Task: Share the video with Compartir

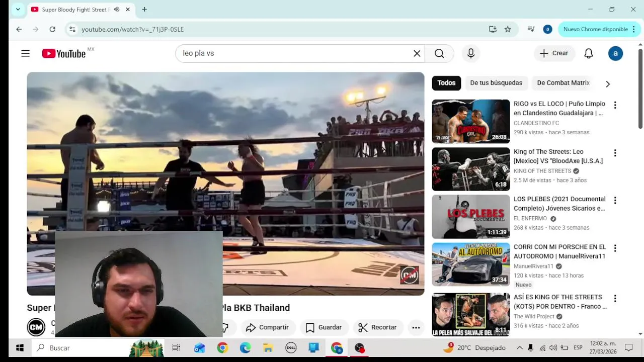Action: (267, 327)
